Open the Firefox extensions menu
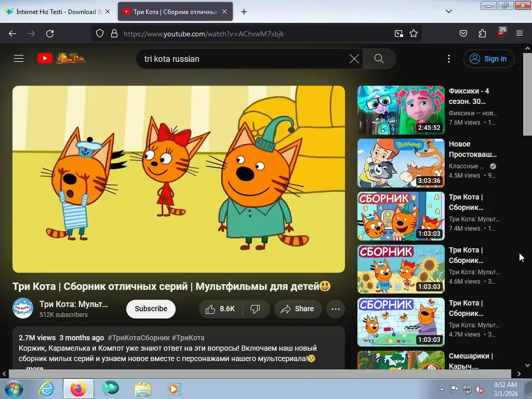The width and height of the screenshot is (532, 399). click(482, 34)
